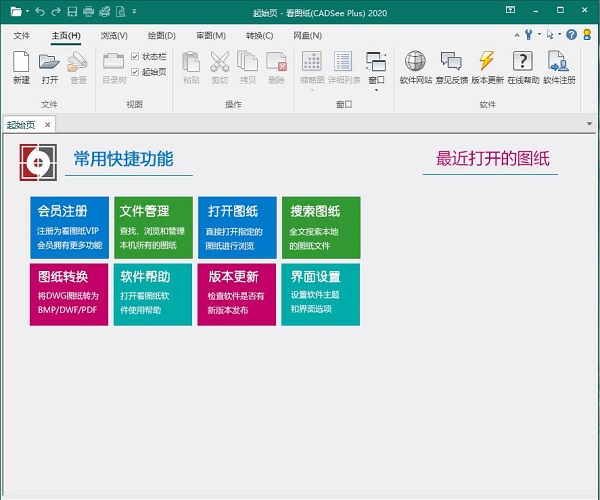Switch to the 绘图(D) ribbon tab
This screenshot has width=600, height=500.
click(x=162, y=35)
